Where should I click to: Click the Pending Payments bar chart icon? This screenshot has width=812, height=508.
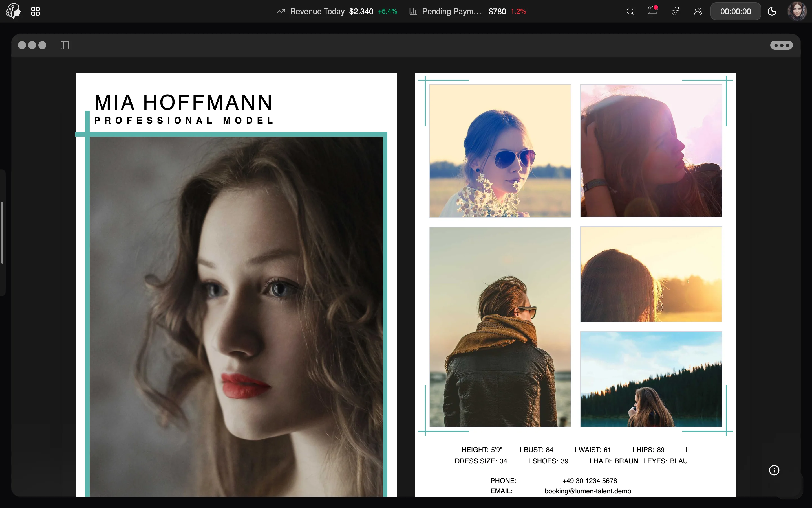(x=413, y=11)
